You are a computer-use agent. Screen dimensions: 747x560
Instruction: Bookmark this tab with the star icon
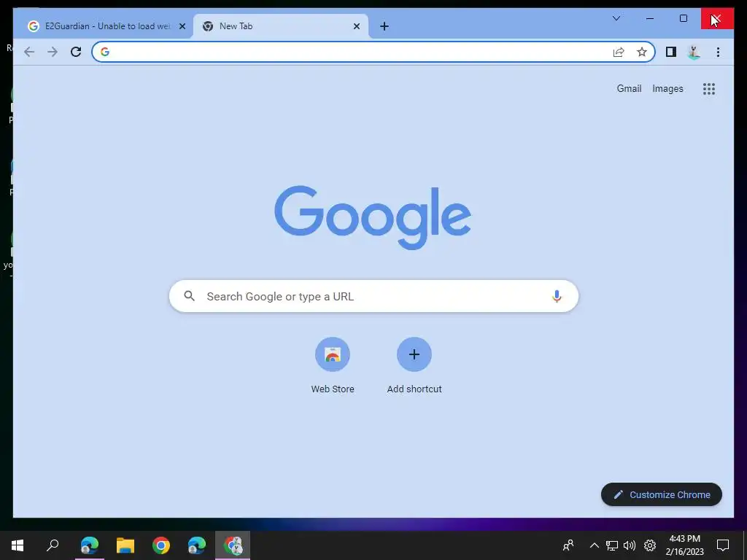pos(642,52)
